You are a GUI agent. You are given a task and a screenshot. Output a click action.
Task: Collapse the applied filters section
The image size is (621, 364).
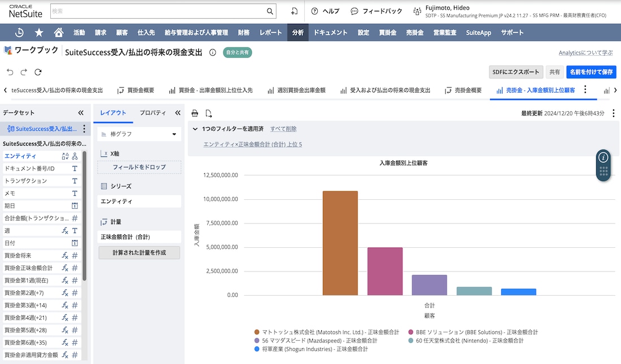195,129
